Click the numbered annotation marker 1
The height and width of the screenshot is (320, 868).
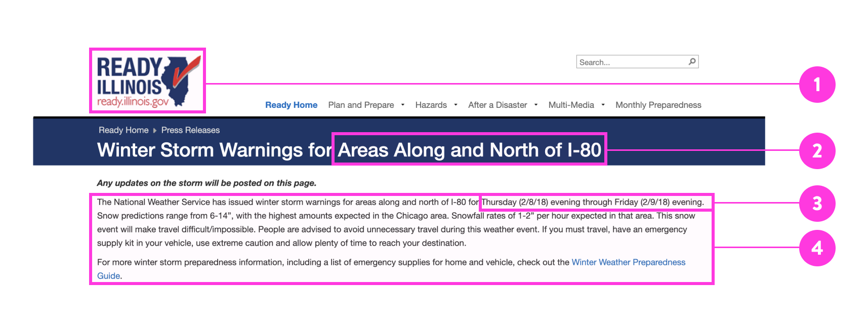click(x=816, y=85)
